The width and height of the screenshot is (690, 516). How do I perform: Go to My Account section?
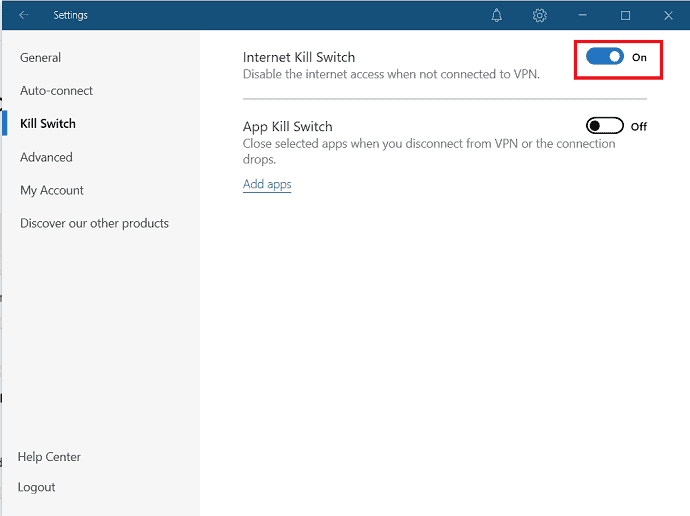point(52,190)
